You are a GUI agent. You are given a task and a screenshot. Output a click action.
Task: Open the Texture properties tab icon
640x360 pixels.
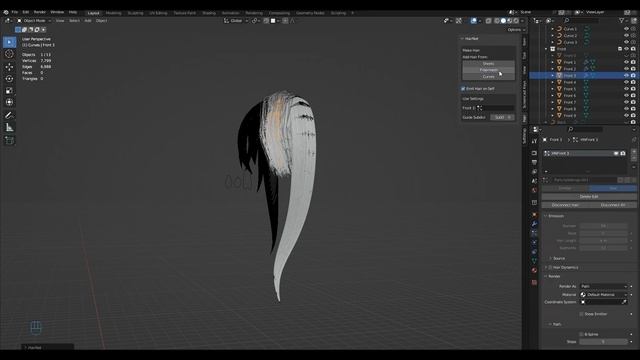[534, 282]
